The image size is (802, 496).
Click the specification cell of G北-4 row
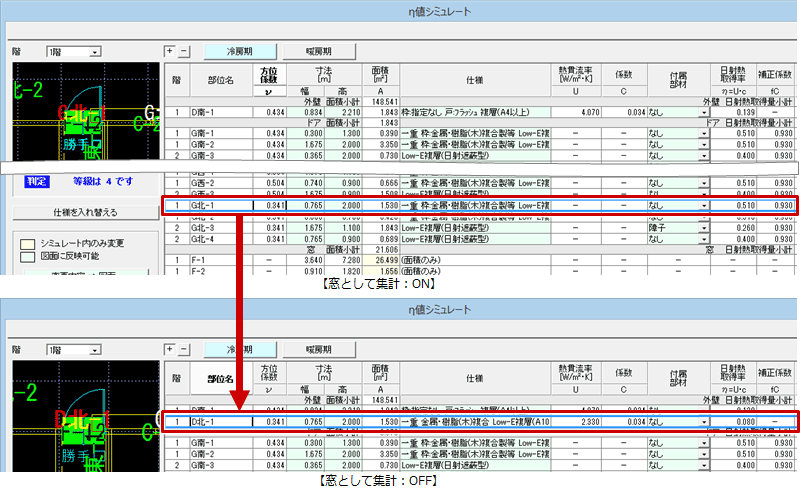[x=475, y=239]
